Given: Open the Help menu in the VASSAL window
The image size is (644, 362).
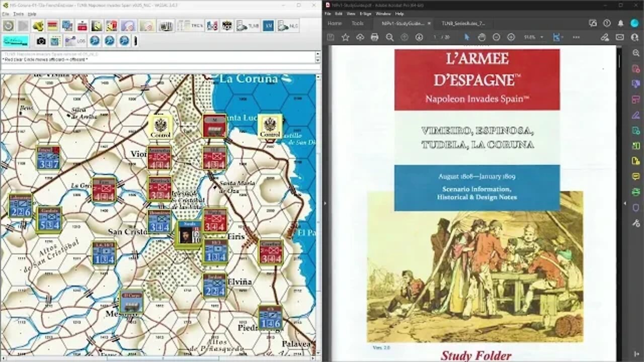Looking at the screenshot, I should tap(32, 14).
